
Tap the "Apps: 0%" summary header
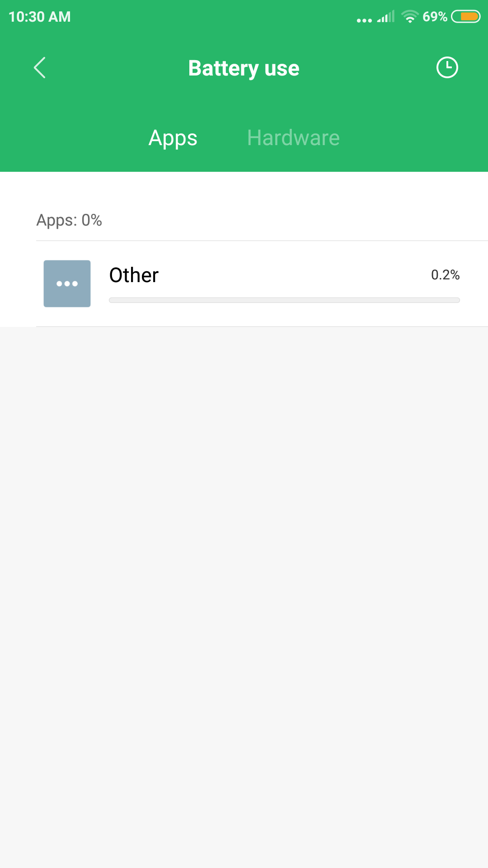click(69, 220)
